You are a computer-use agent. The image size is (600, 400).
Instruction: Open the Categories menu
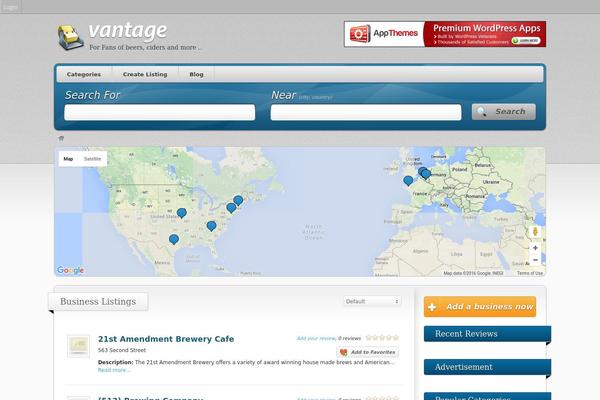(84, 74)
